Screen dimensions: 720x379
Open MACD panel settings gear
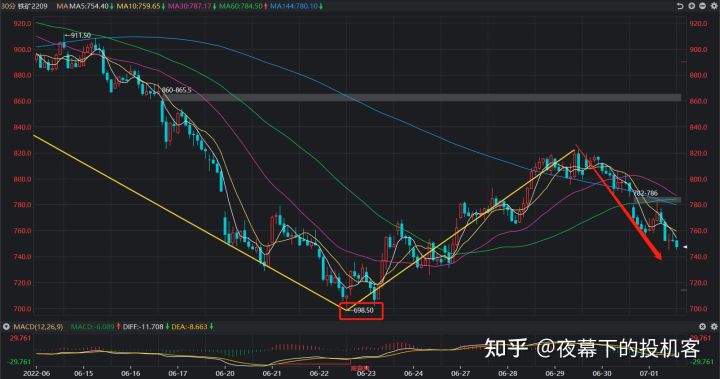coord(714,326)
